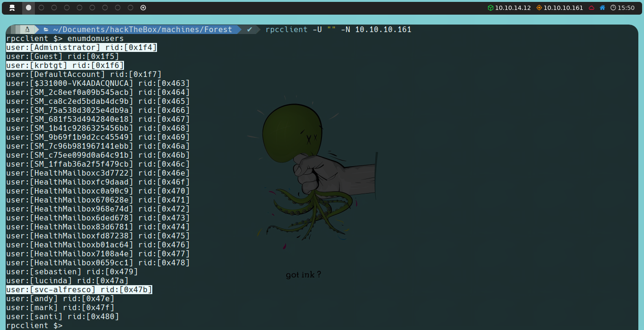The height and width of the screenshot is (330, 644).
Task: Switch to the dotted-ring last workspace indicator
Action: (x=143, y=8)
